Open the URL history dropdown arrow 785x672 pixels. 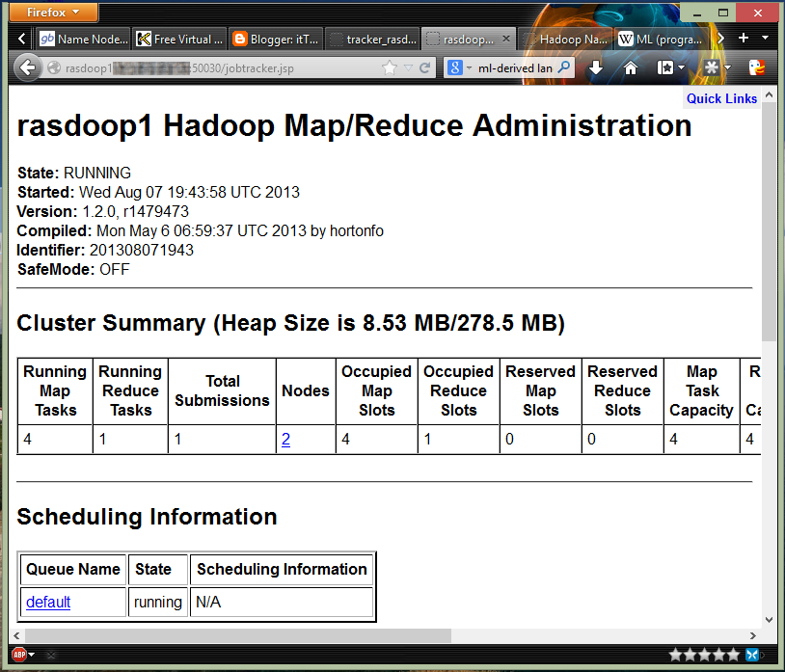[409, 68]
